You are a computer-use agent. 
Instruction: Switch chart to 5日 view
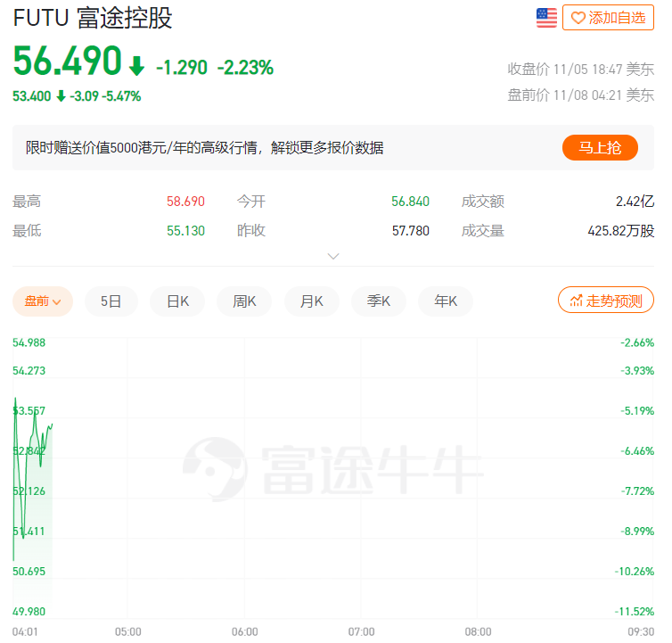point(111,301)
